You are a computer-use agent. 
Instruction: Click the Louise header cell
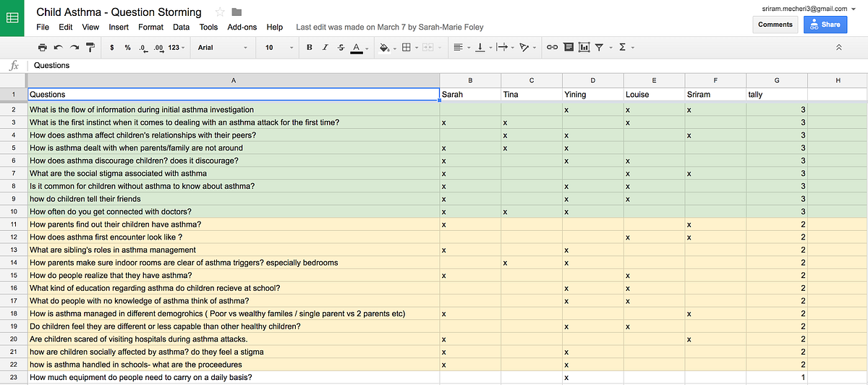653,94
